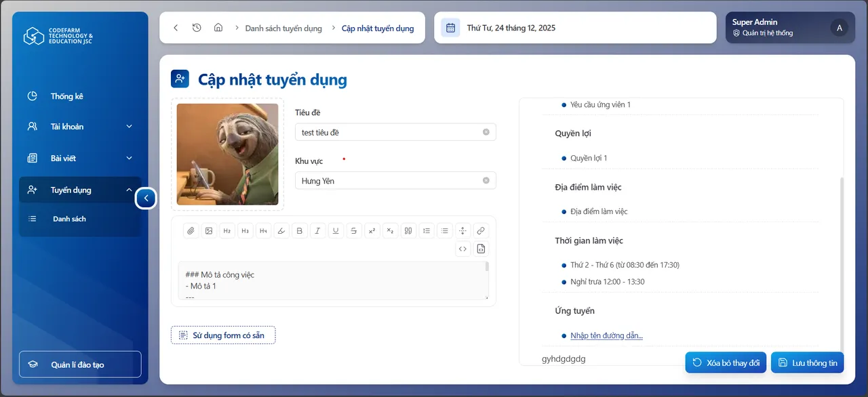Expand the Tài khoản sidebar menu
Screen dimensions: 868x397
click(80, 127)
